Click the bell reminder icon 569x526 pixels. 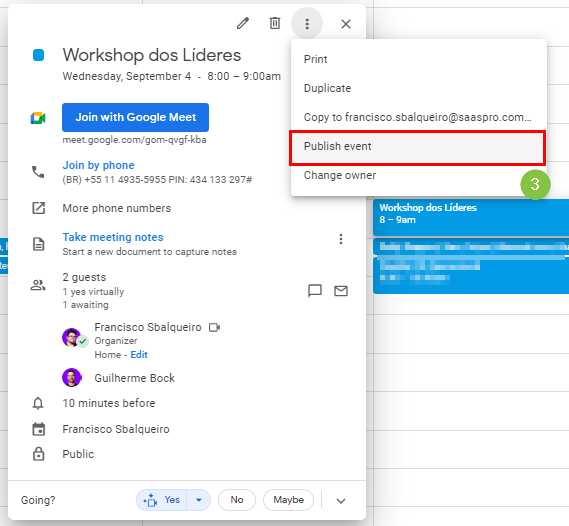pos(38,403)
